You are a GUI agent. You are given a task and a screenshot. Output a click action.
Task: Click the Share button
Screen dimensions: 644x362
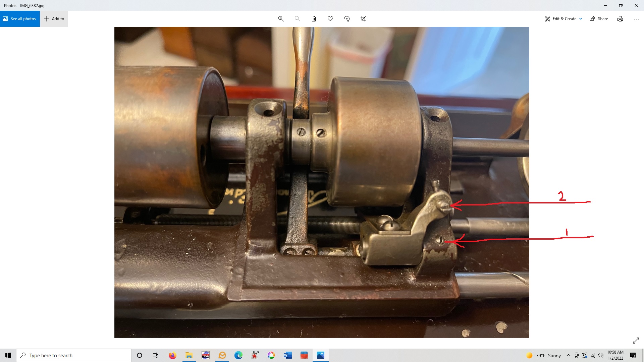(599, 19)
